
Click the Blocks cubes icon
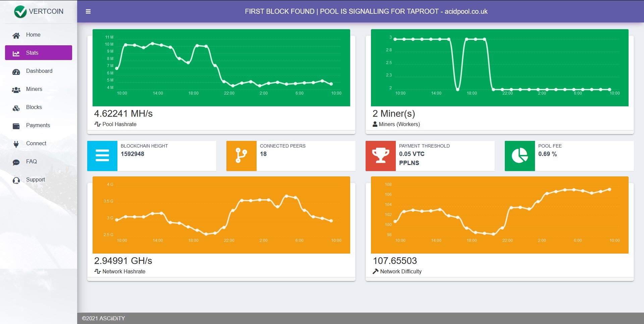point(16,108)
